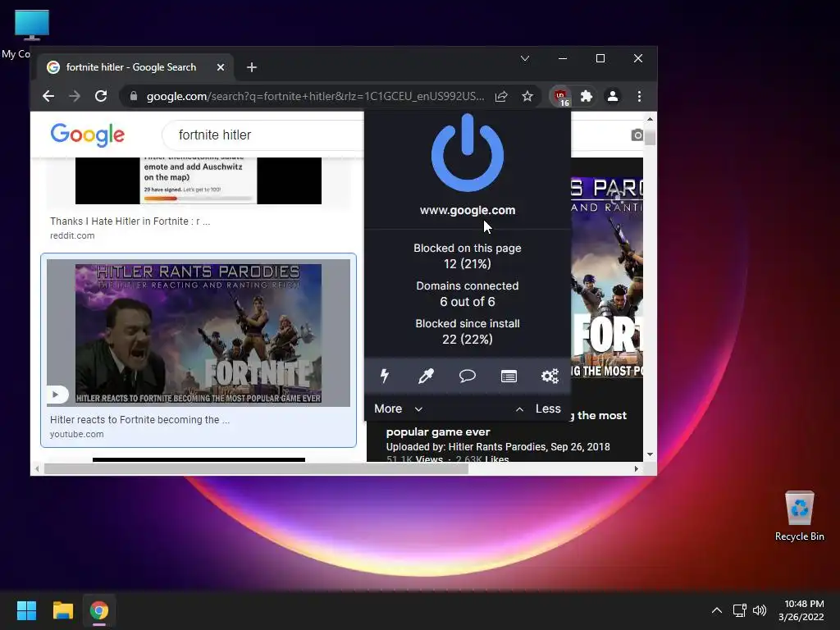Click Blocked since install 22 (22%) text
This screenshot has width=840, height=630.
coord(467,331)
